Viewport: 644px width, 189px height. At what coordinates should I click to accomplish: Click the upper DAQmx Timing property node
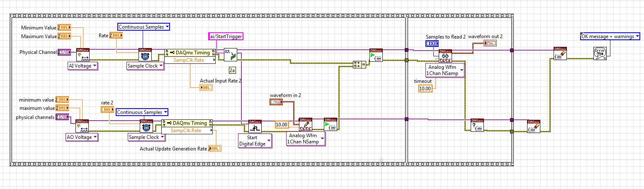[x=190, y=53]
